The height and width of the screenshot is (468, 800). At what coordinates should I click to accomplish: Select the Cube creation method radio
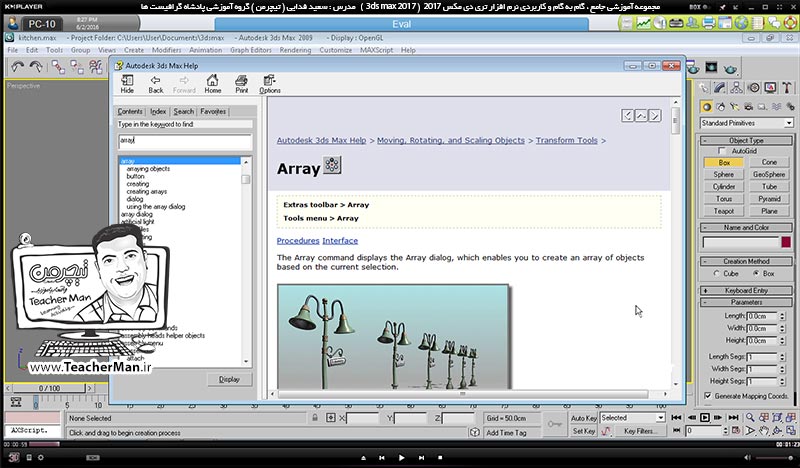[716, 274]
